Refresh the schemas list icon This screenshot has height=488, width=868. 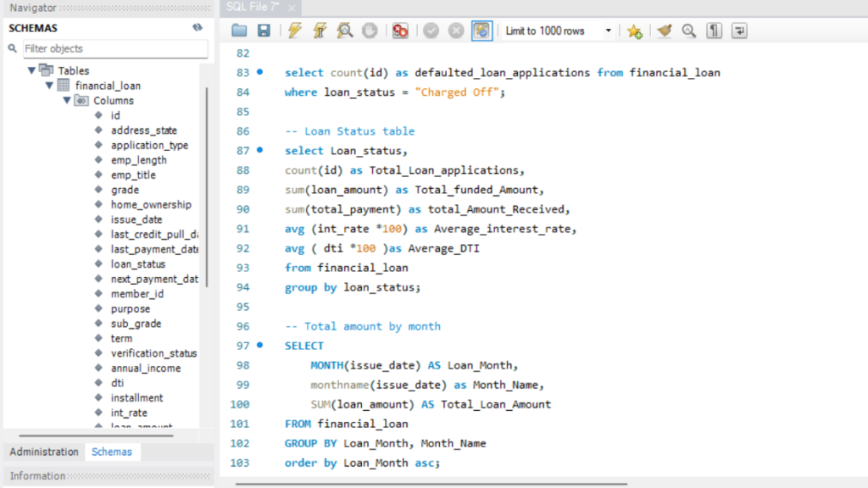pos(198,27)
